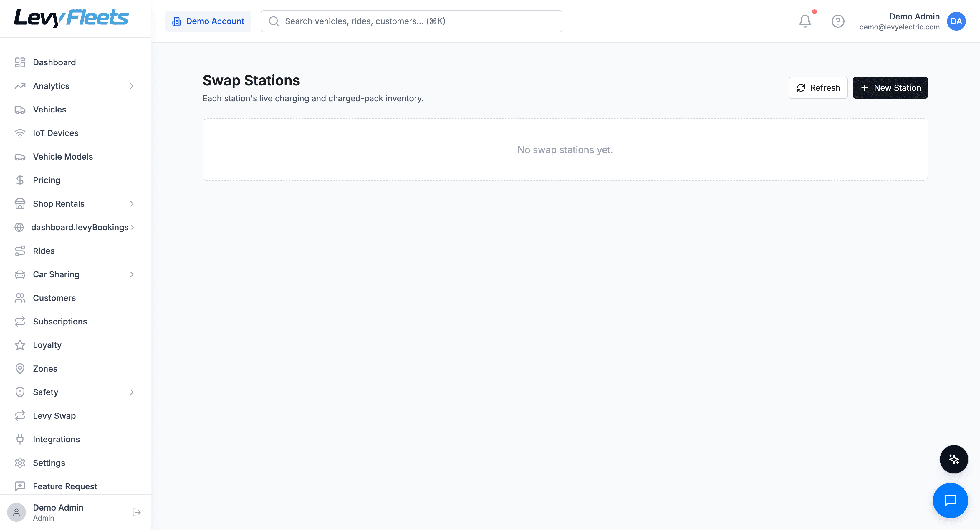
Task: Open the Customers page
Action: [75, 298]
